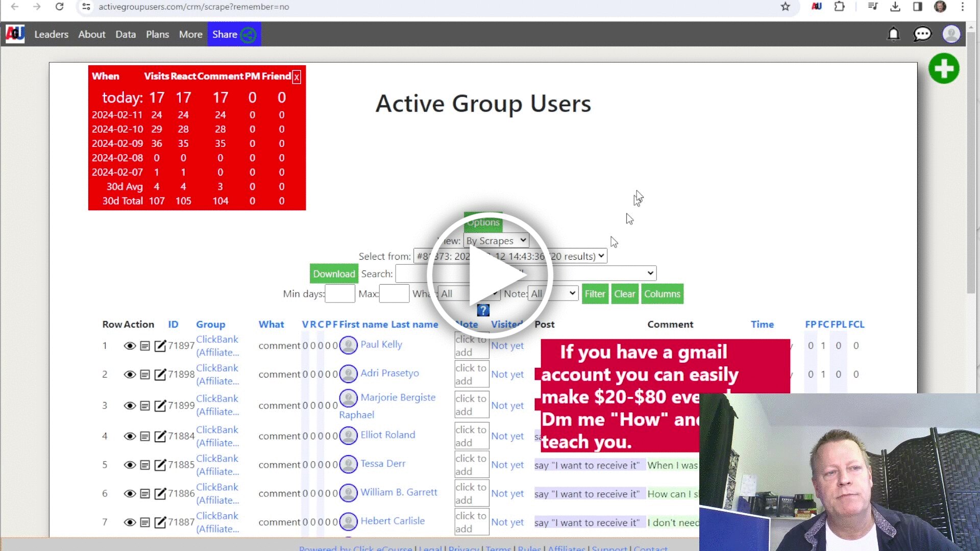980x551 pixels.
Task: Open More menu in navbar
Action: (x=190, y=34)
